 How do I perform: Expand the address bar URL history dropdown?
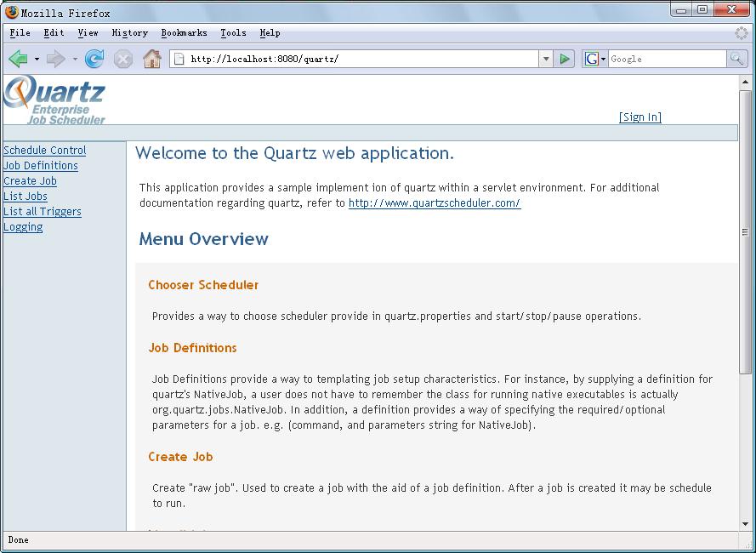546,59
